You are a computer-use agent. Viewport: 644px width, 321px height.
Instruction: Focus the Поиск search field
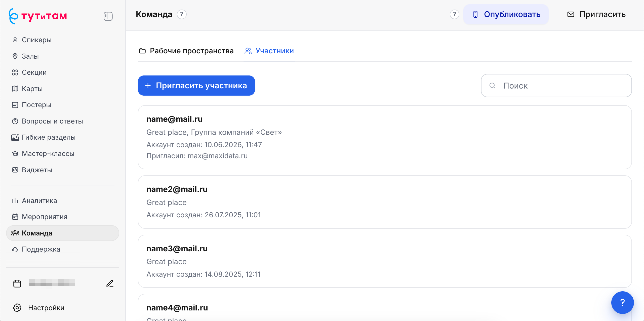(556, 86)
